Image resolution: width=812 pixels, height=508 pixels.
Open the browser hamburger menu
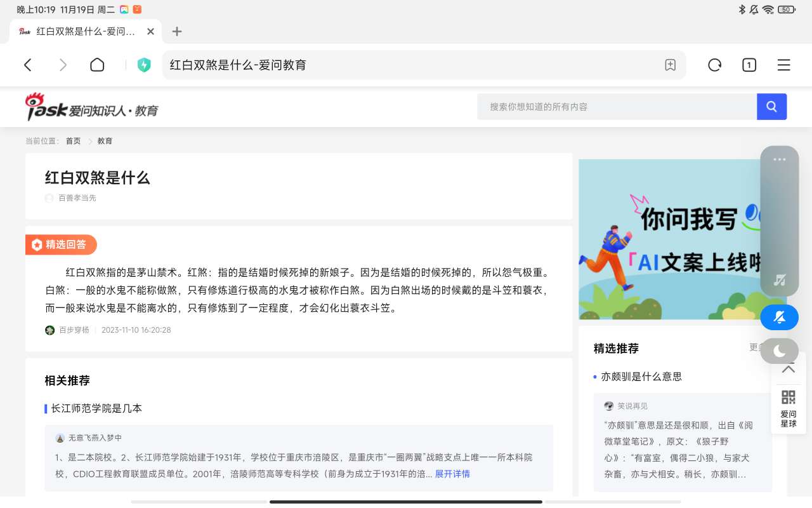(783, 65)
